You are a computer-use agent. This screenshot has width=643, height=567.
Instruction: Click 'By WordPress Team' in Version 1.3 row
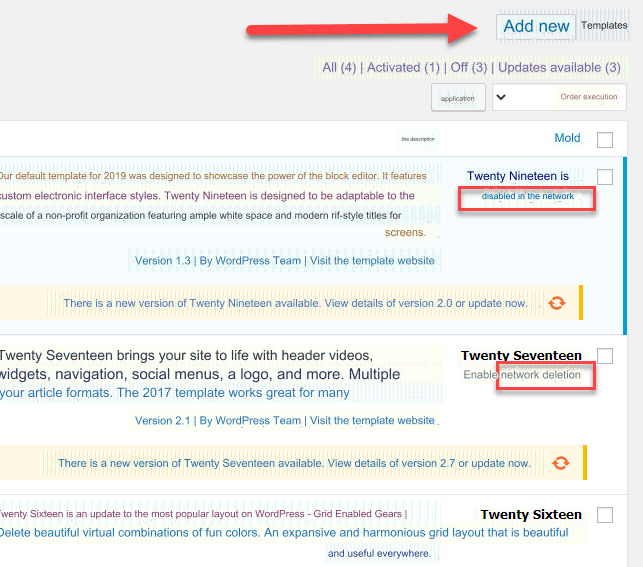pyautogui.click(x=250, y=261)
